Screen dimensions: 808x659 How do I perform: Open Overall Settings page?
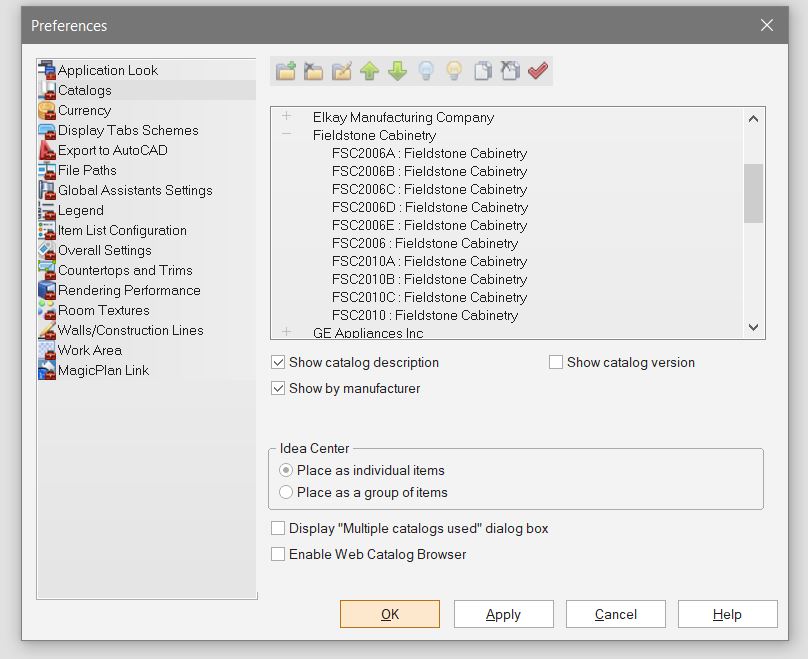(105, 250)
